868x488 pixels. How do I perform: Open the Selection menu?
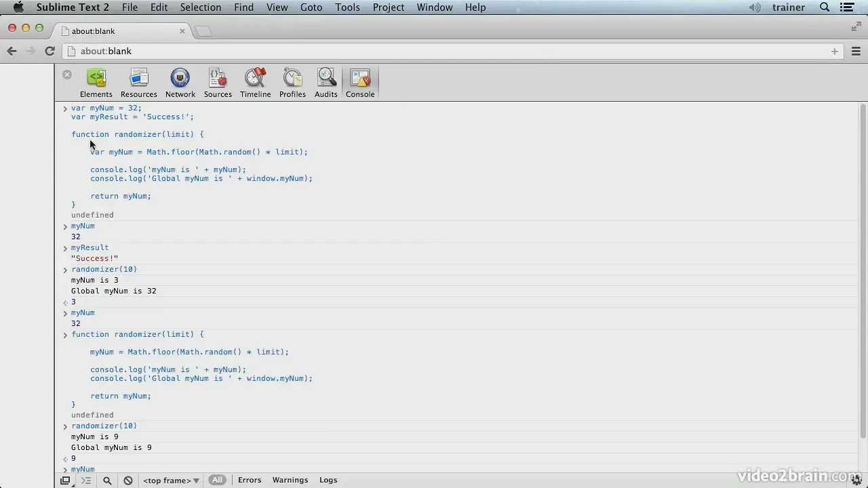pos(201,7)
